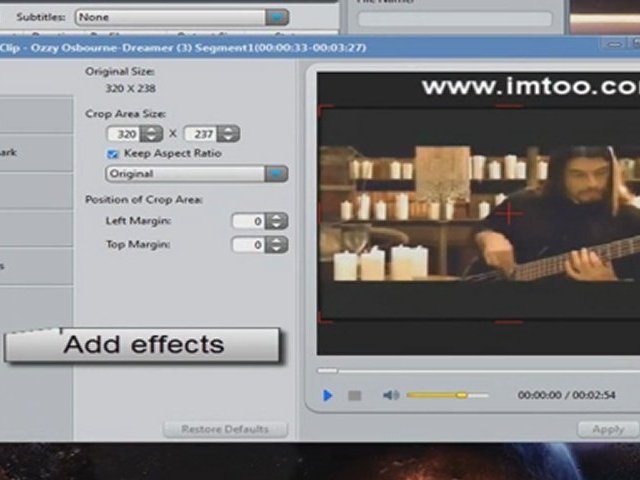The height and width of the screenshot is (480, 640).
Task: Click the crop height field showing 237
Action: coord(201,133)
